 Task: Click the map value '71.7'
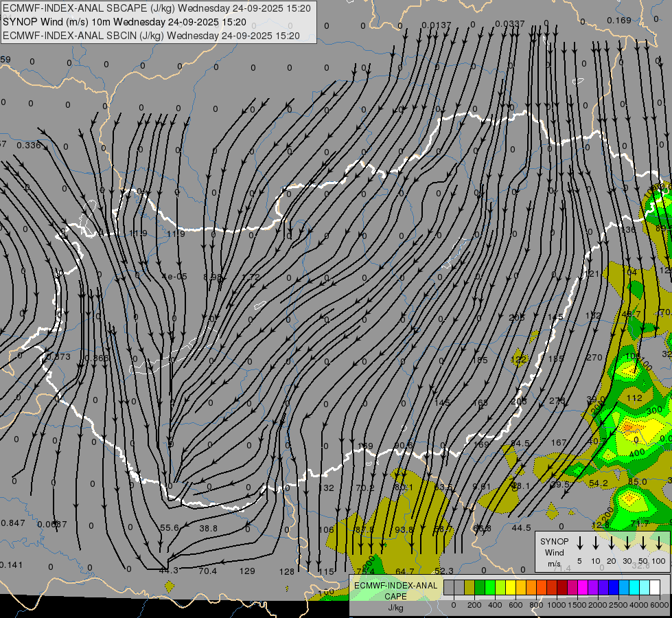(640, 524)
